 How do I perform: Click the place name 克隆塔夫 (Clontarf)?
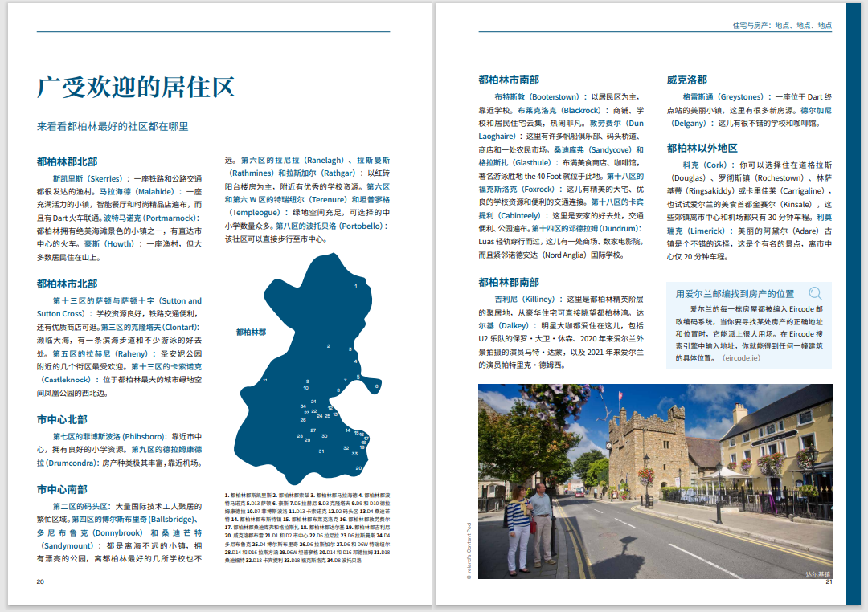(x=162, y=327)
